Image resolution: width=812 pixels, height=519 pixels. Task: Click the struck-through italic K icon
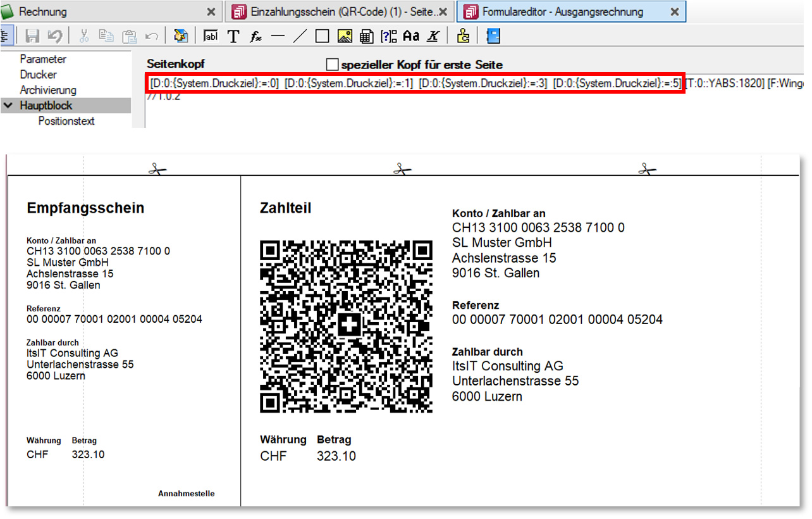point(433,36)
